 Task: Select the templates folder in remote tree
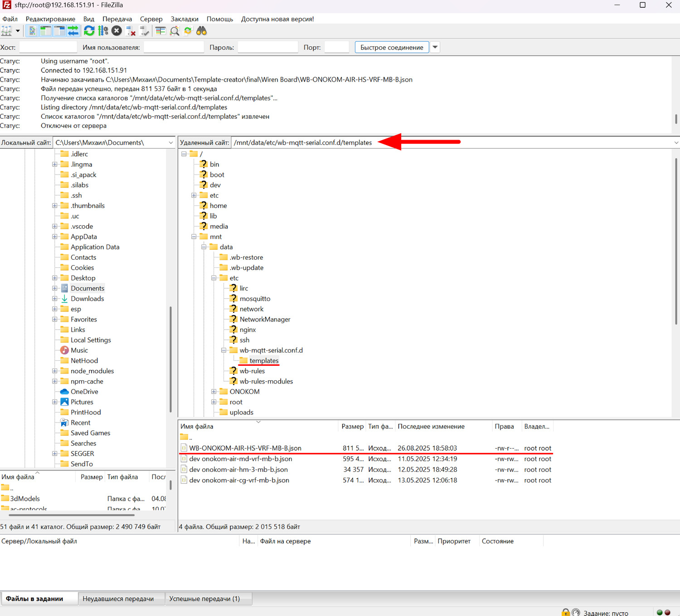(264, 361)
